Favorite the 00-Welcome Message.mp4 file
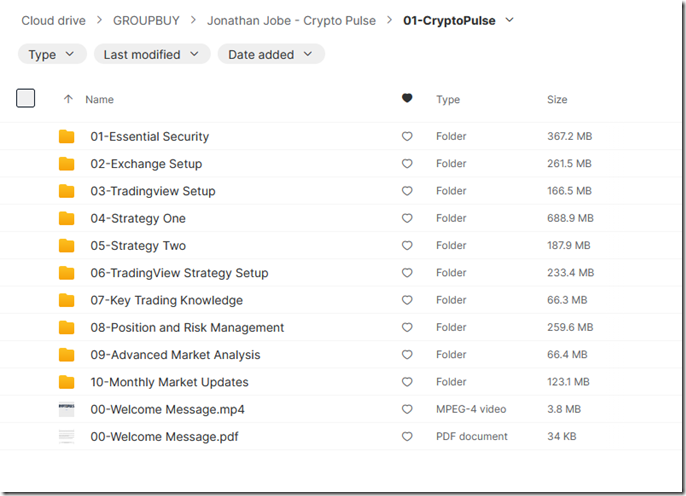 407,409
